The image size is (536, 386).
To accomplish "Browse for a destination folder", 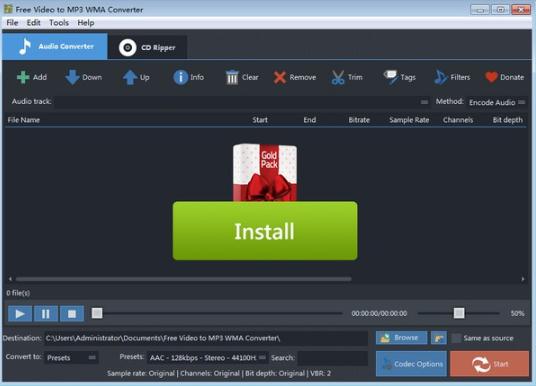I will coord(401,338).
